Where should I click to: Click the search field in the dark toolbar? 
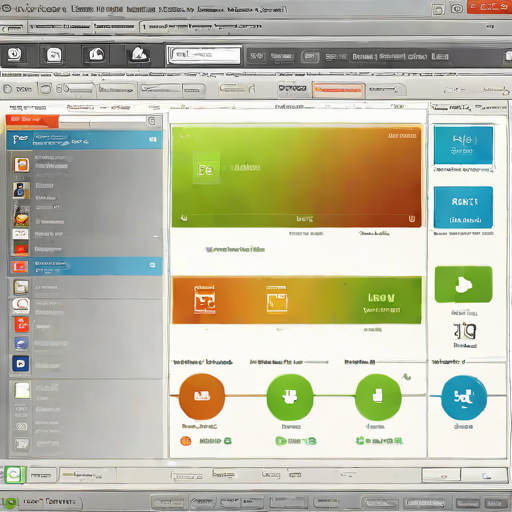tap(204, 55)
